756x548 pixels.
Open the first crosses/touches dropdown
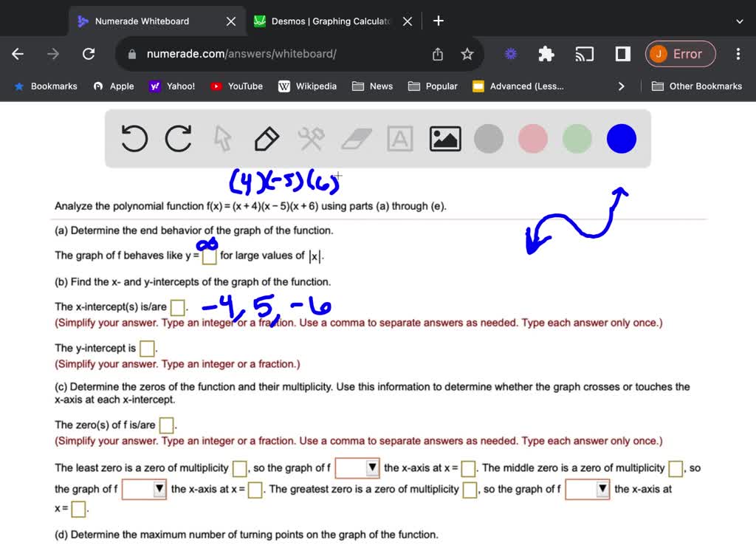click(357, 467)
